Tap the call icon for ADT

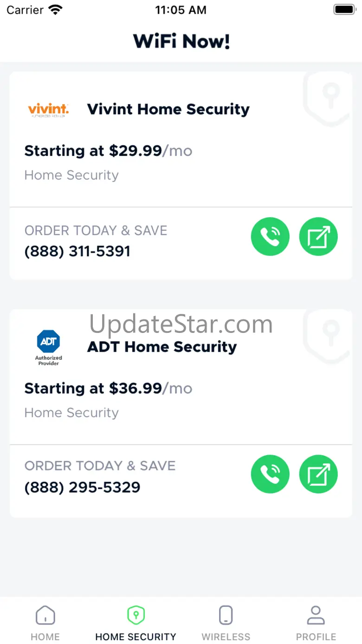point(270,474)
